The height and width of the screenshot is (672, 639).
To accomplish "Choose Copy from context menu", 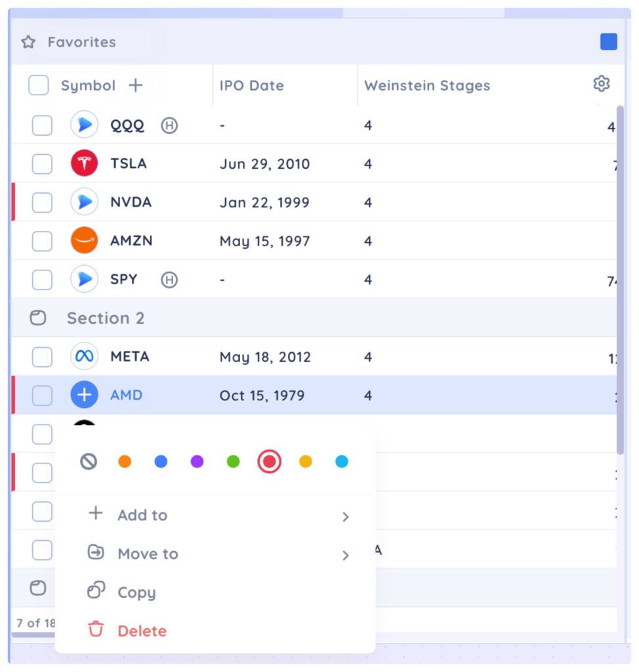I will click(215, 593).
